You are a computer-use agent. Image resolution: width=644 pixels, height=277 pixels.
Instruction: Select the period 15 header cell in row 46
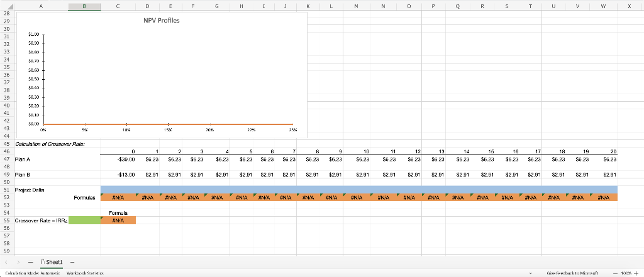coord(482,151)
